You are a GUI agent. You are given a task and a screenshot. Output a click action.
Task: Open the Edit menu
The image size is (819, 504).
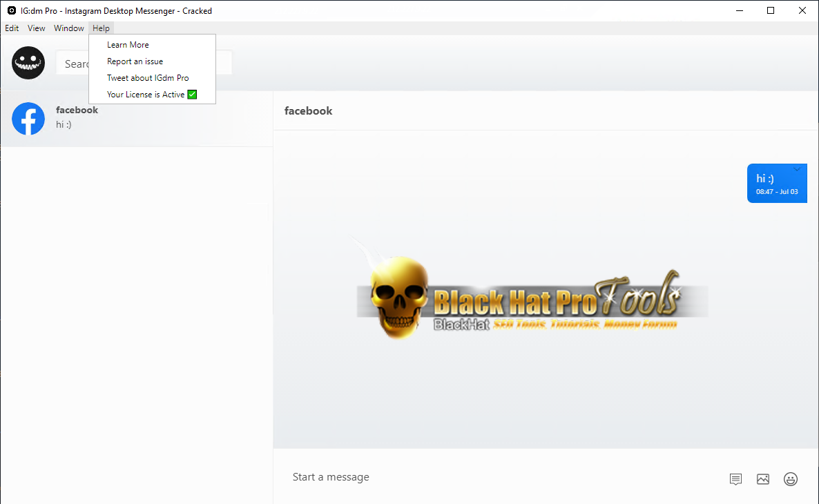12,28
